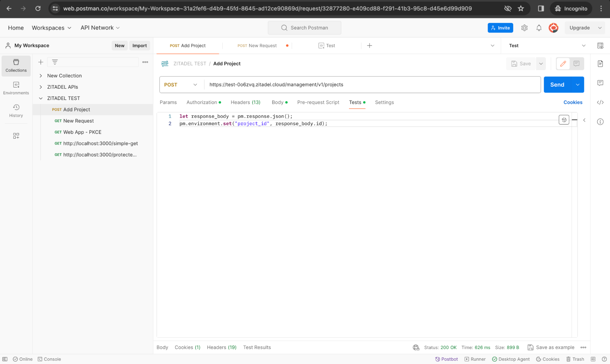Viewport: 610px width, 364px height.
Task: Click the Collections sidebar icon
Action: [16, 65]
